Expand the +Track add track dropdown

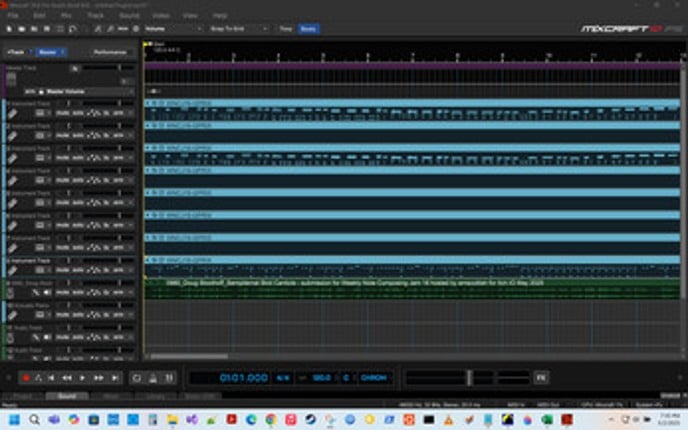[x=18, y=51]
